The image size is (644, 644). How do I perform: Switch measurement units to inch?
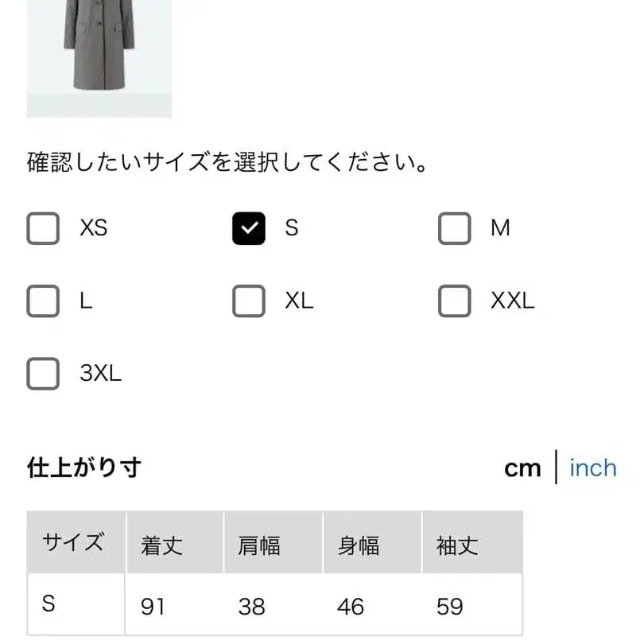(x=592, y=468)
